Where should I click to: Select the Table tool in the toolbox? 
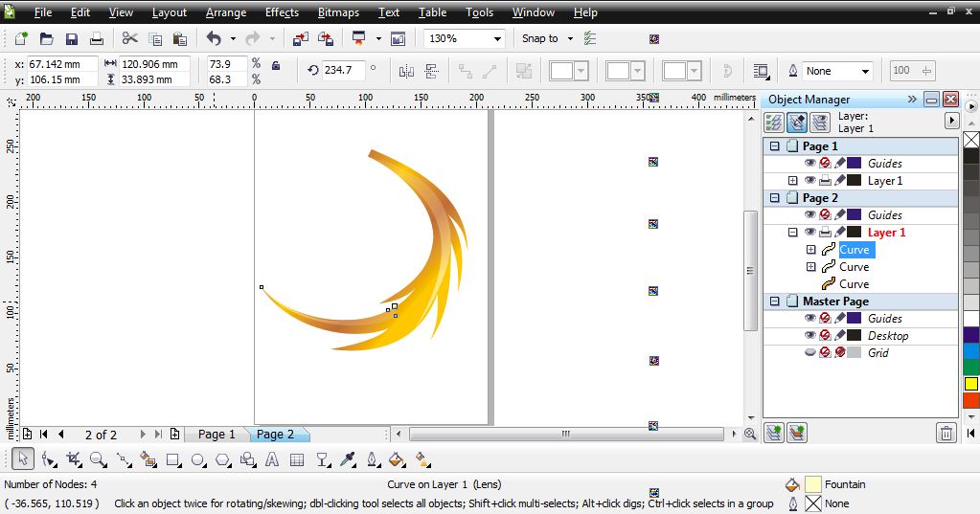coord(297,460)
